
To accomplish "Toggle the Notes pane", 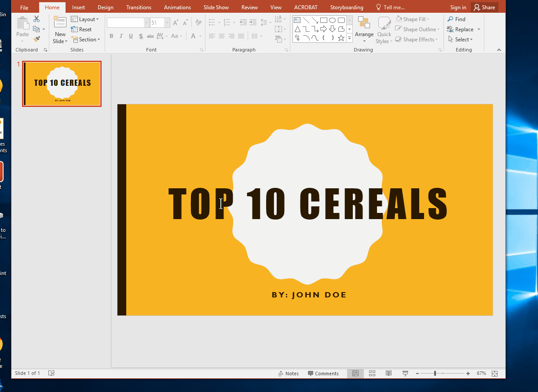I will point(289,373).
